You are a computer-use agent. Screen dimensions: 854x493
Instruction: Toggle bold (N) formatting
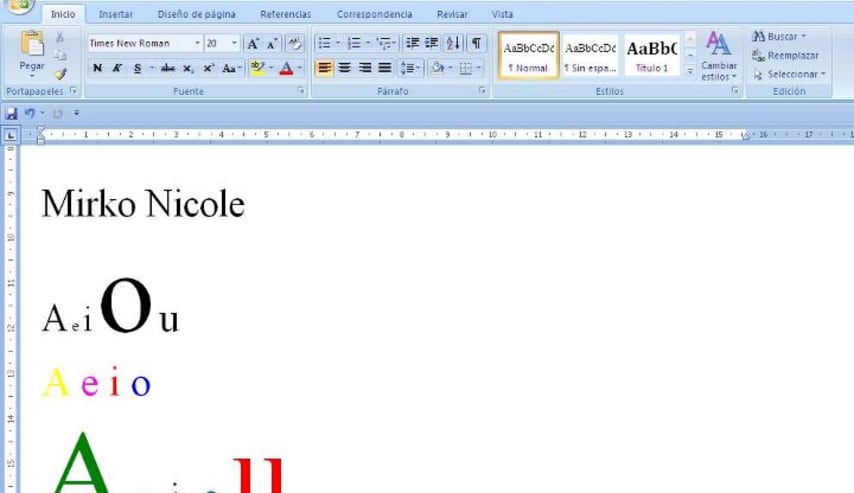tap(97, 68)
